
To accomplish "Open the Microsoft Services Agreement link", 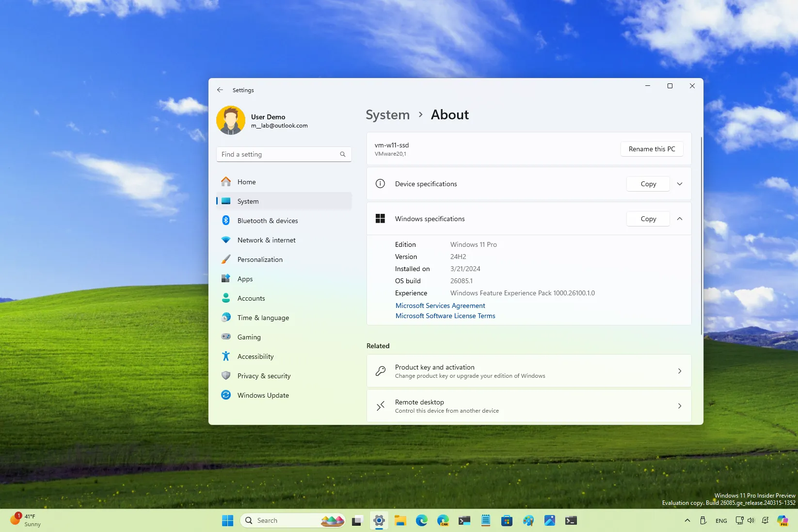I will 440,306.
